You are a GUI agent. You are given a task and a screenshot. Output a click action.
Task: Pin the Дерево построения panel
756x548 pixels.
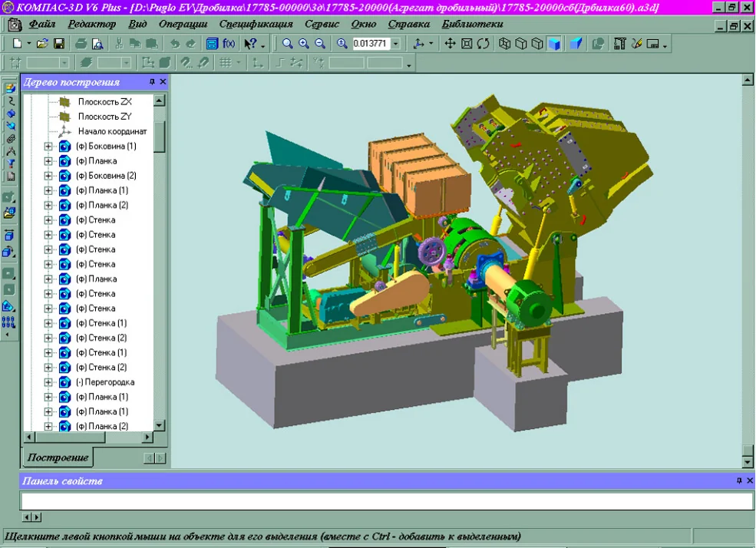click(153, 82)
